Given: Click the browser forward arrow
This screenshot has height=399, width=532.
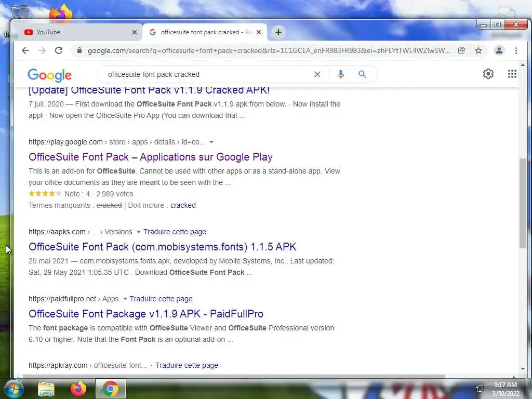Looking at the screenshot, I should coord(42,50).
